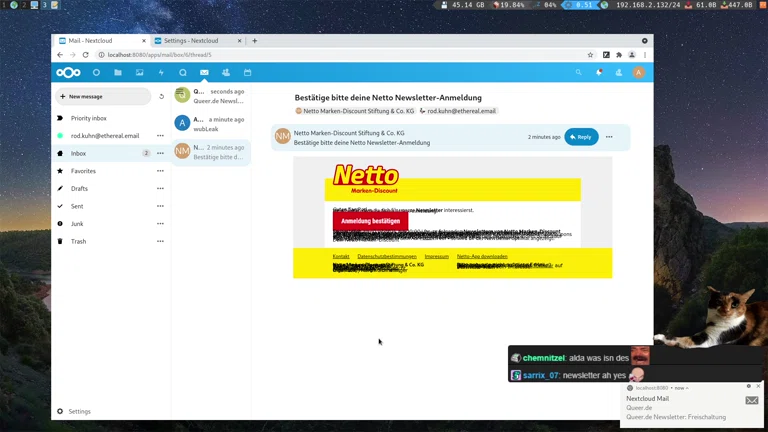Bookmark this page with the star icon
The width and height of the screenshot is (768, 432).
click(590, 55)
